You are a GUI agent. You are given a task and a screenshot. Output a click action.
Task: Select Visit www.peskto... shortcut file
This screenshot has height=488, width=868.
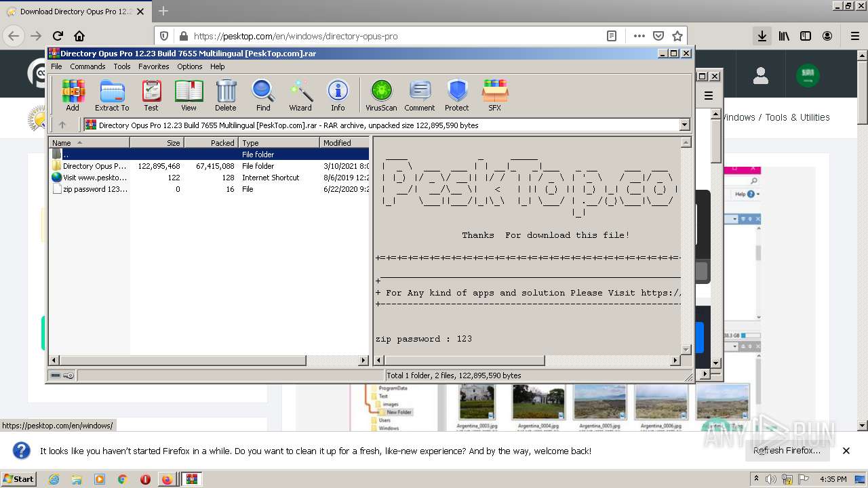click(209, 178)
